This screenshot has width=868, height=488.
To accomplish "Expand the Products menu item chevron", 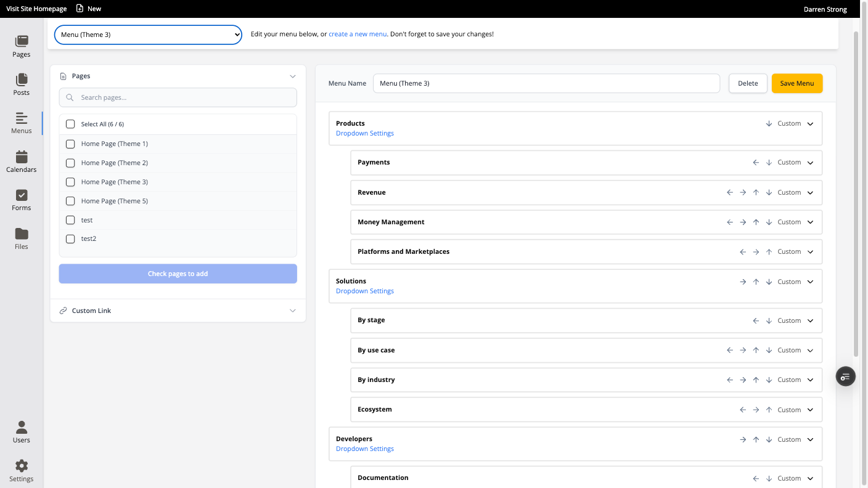I will 810,124.
